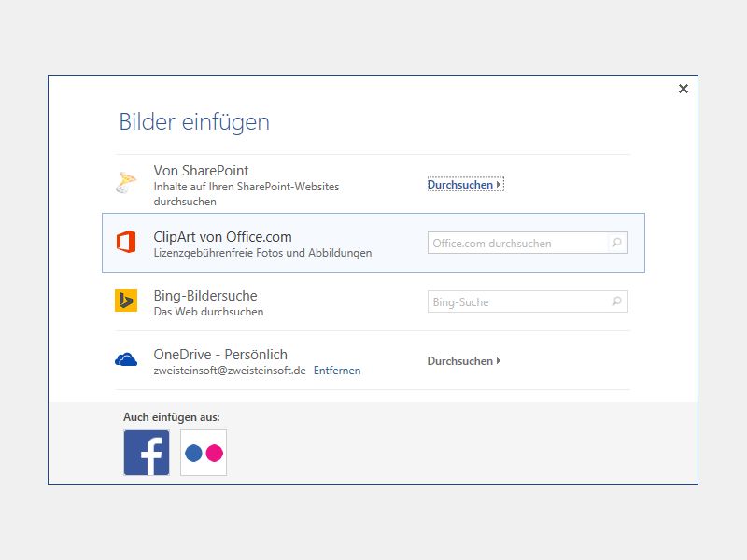Select the Bing-Bildersuche heading
Image resolution: width=747 pixels, height=560 pixels.
(205, 296)
